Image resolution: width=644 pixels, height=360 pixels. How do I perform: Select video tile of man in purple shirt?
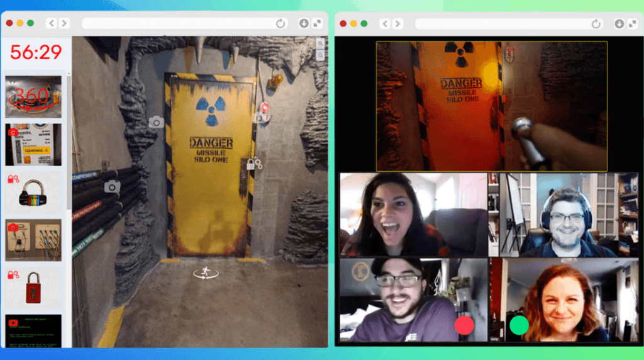click(x=414, y=300)
